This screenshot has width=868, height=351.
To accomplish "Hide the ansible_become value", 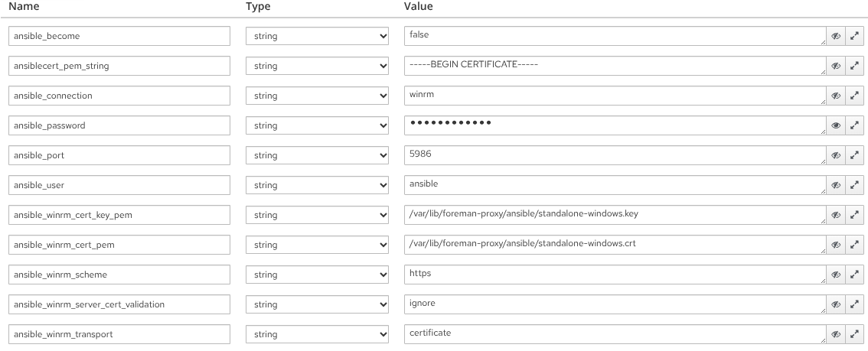I will click(x=836, y=36).
